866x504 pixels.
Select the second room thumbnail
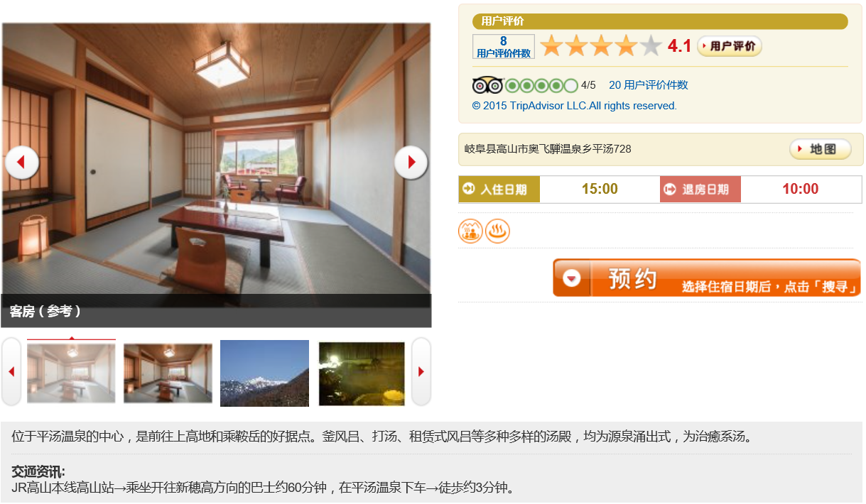tap(168, 373)
